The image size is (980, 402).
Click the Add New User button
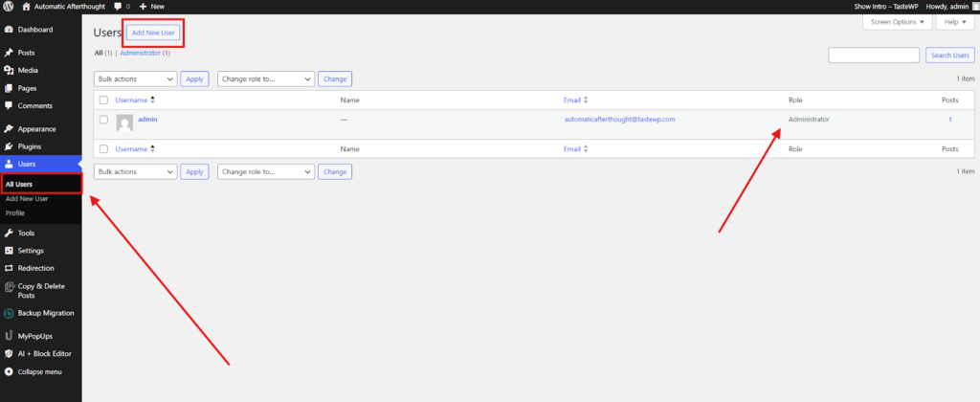153,33
